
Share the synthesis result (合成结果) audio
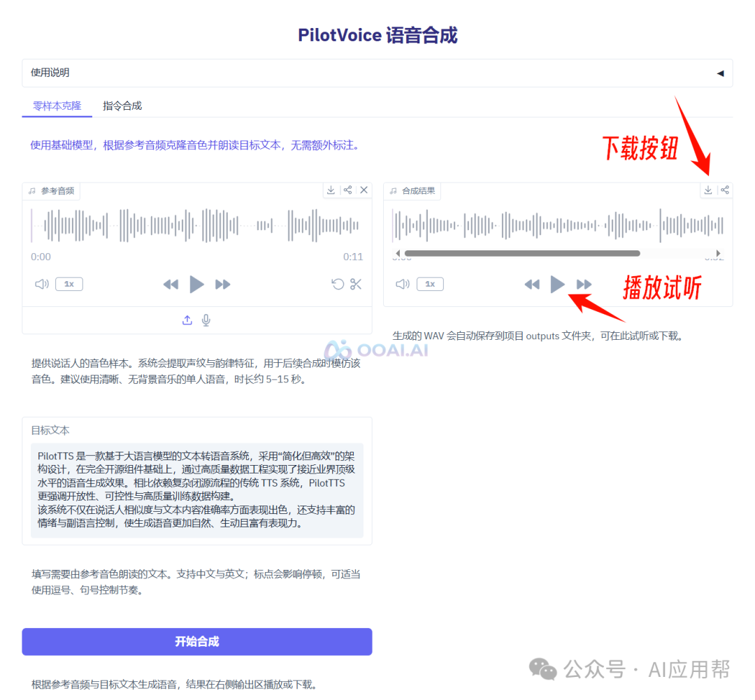click(x=725, y=190)
